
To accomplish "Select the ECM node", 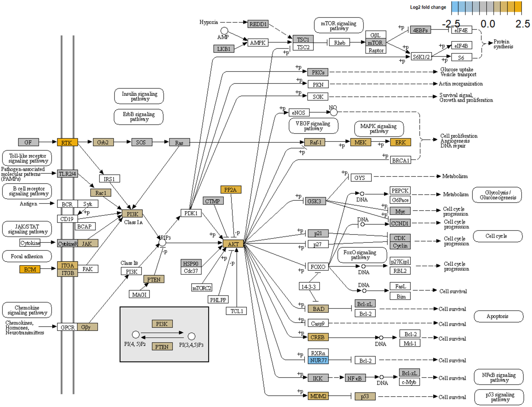I will 30,269.
